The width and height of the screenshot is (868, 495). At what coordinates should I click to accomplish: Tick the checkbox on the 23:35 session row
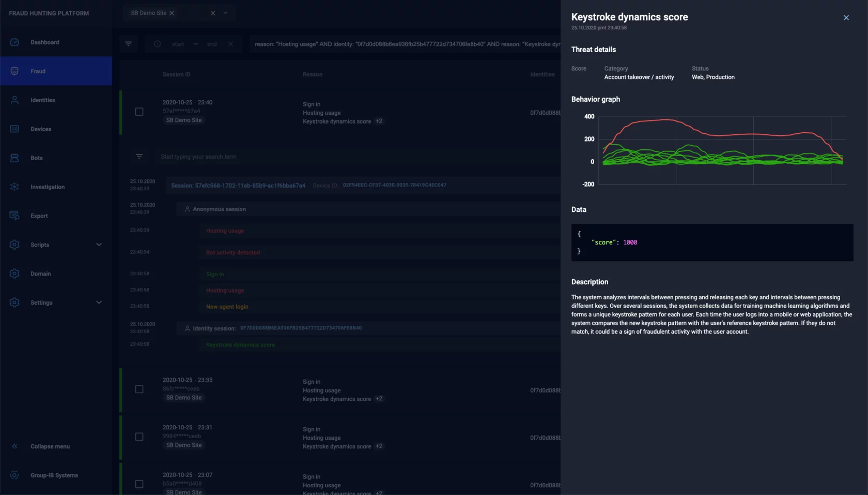tap(139, 390)
